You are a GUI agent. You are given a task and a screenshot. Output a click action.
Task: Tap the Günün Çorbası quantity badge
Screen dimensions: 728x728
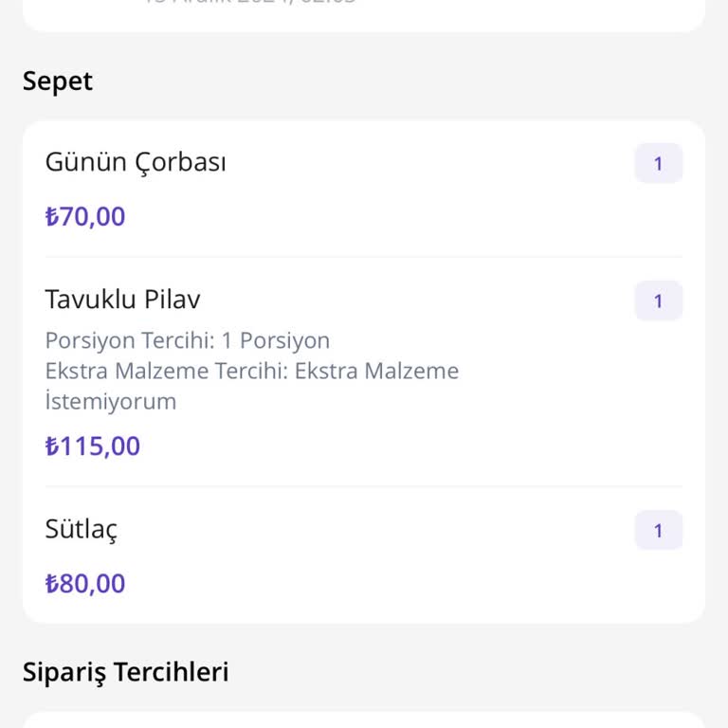658,164
